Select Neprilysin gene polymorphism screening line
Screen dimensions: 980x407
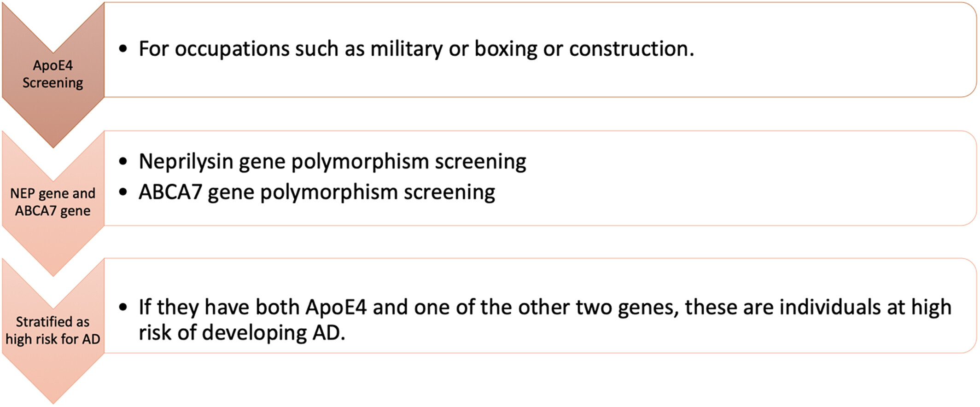click(x=332, y=162)
